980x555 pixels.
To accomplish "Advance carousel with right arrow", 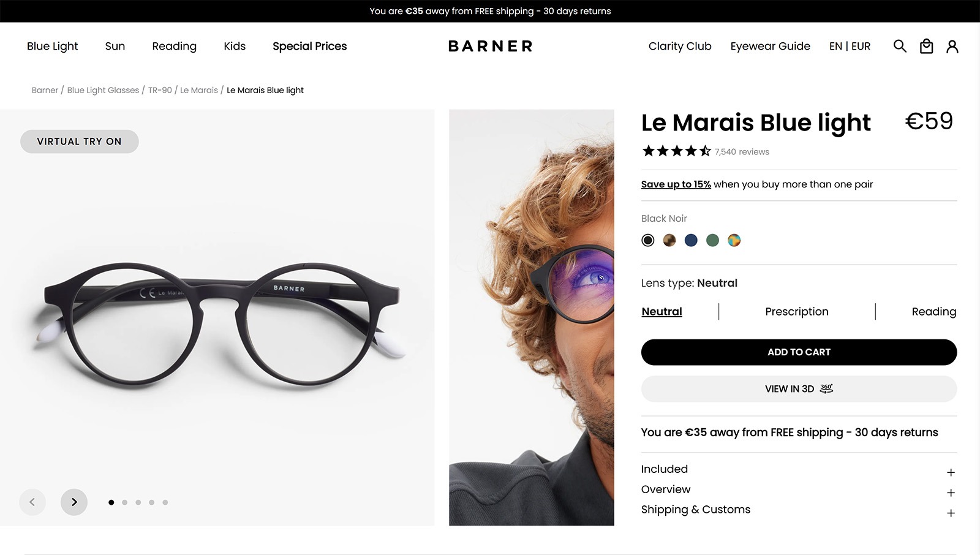I will pyautogui.click(x=74, y=502).
